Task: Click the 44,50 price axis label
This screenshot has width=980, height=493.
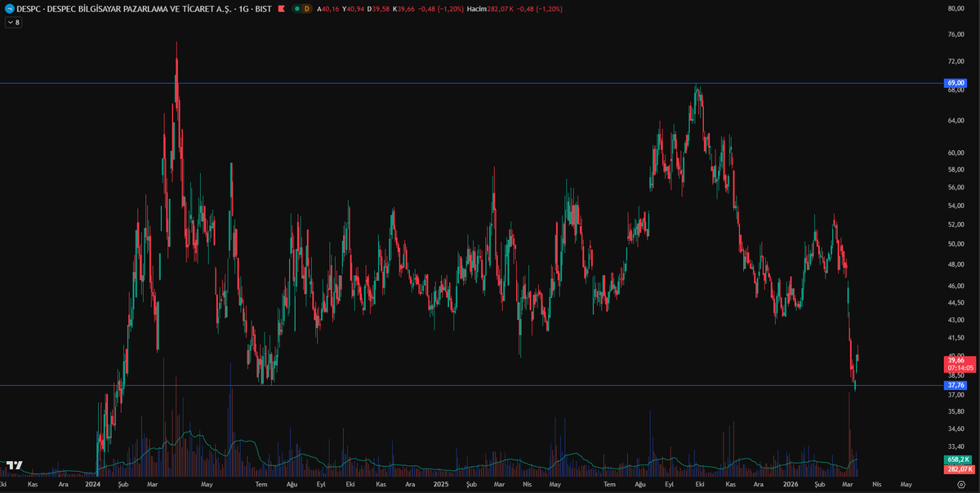Action: [x=955, y=302]
